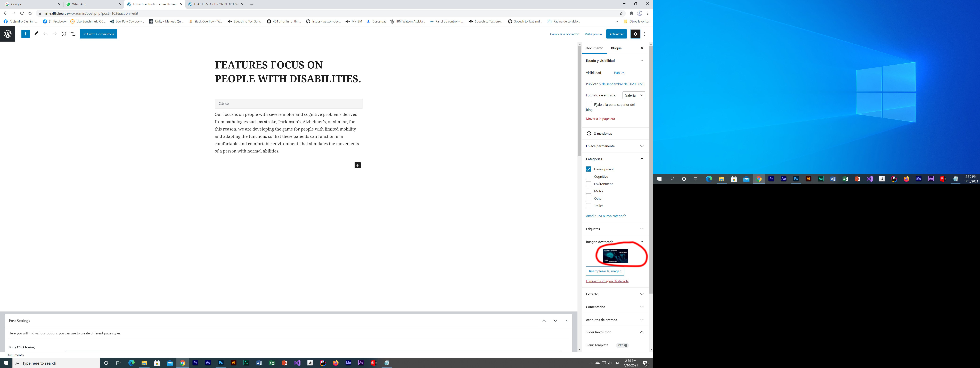The image size is (980, 368).
Task: Open the notification center icon
Action: pos(645,363)
